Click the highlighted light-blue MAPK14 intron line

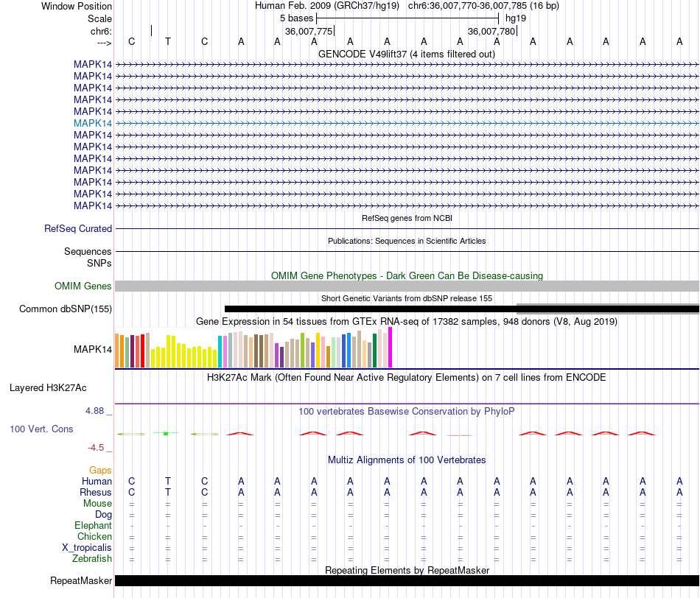(407, 123)
